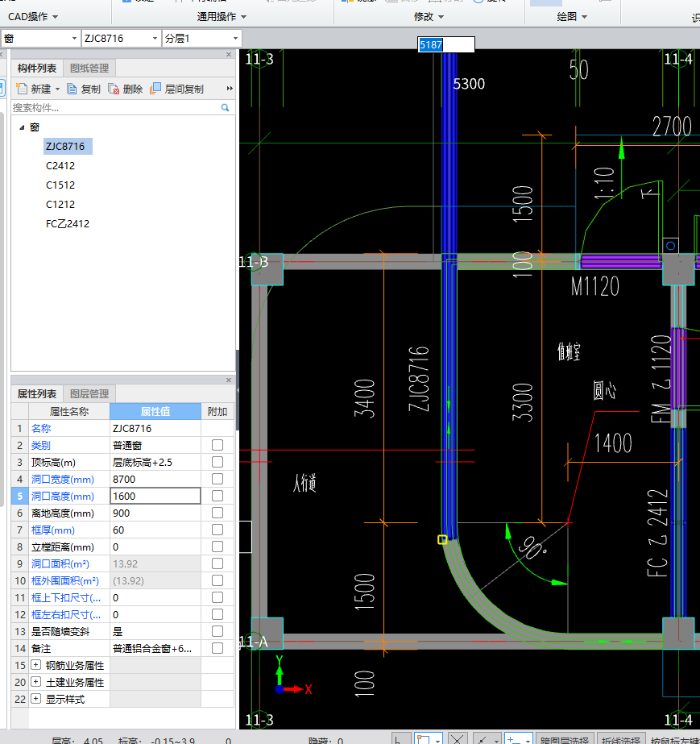The image size is (700, 744).
Task: Click the 顶标高 value 层底标高+2.5
Action: tap(155, 462)
